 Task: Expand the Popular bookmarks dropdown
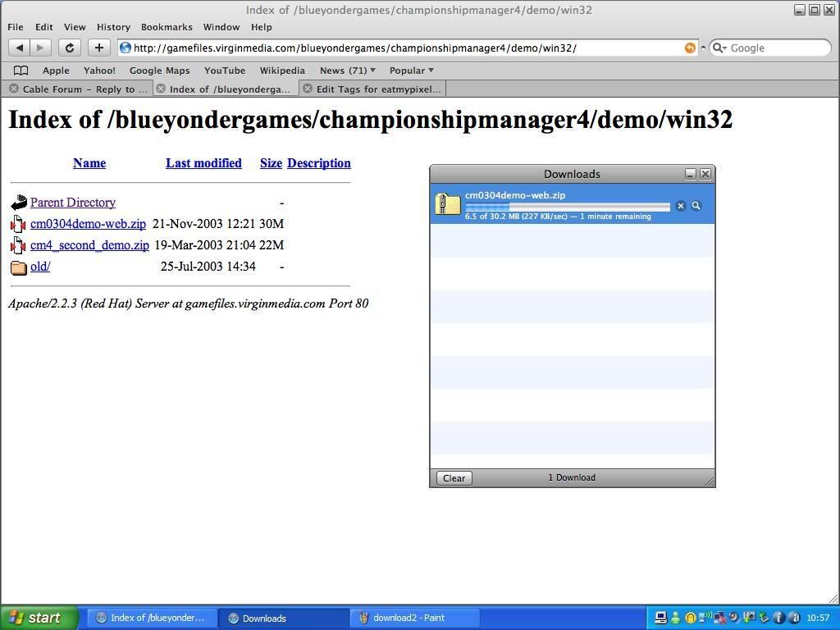(412, 71)
